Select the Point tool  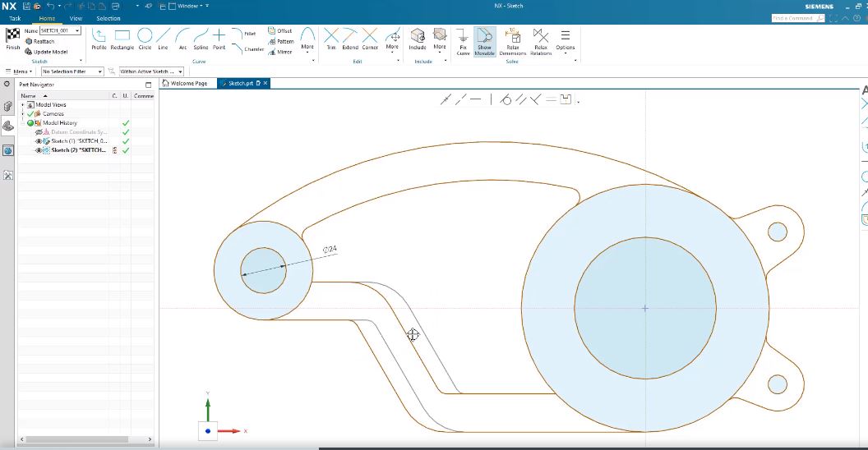click(219, 39)
